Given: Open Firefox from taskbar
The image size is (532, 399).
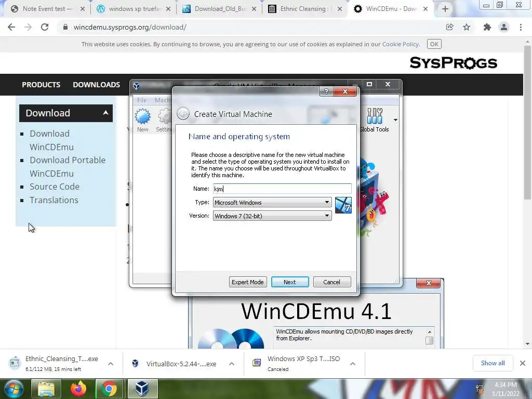Looking at the screenshot, I should point(78,389).
